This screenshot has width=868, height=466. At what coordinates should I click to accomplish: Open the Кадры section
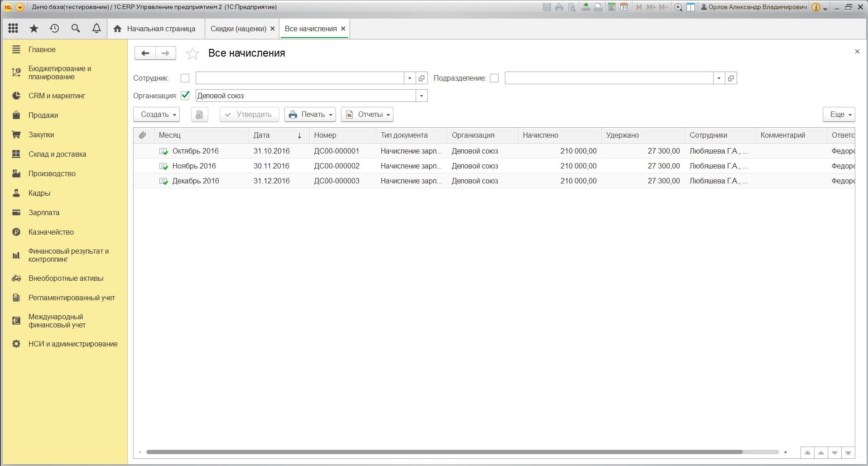click(65, 193)
